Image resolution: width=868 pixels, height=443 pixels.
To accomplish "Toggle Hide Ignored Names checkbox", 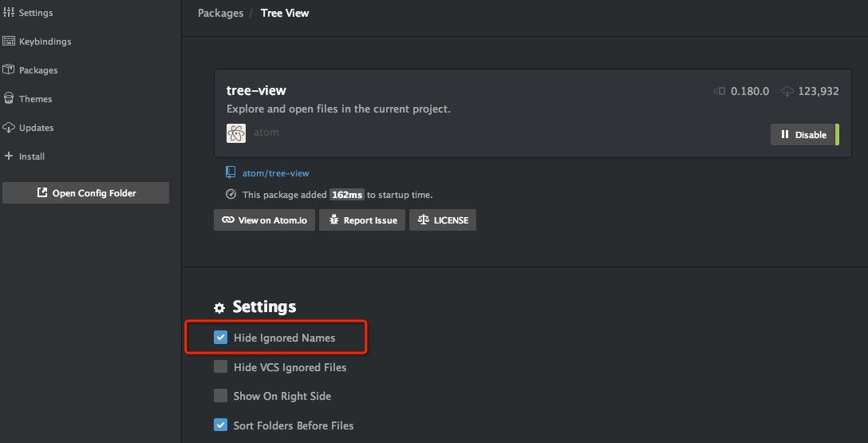I will pos(220,337).
